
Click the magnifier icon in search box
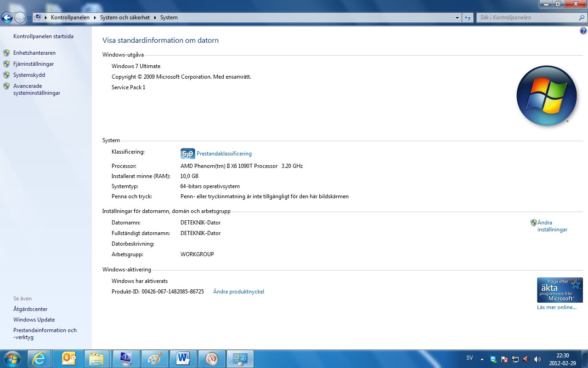pos(582,17)
